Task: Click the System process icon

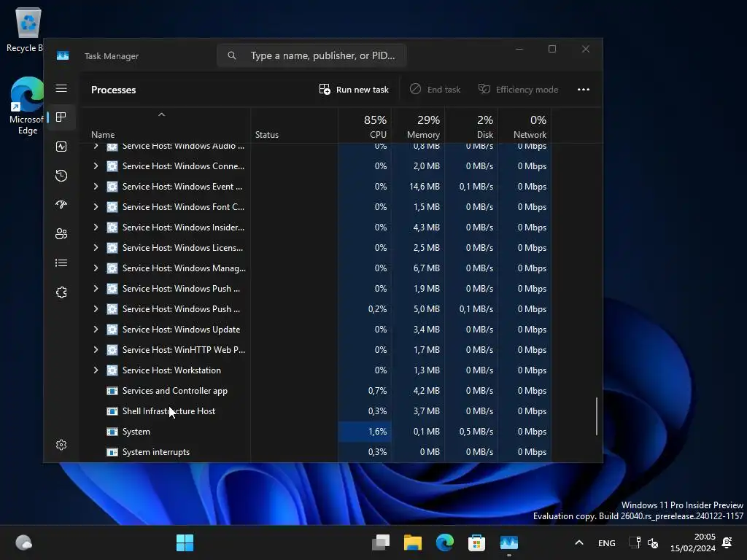Action: click(x=112, y=432)
